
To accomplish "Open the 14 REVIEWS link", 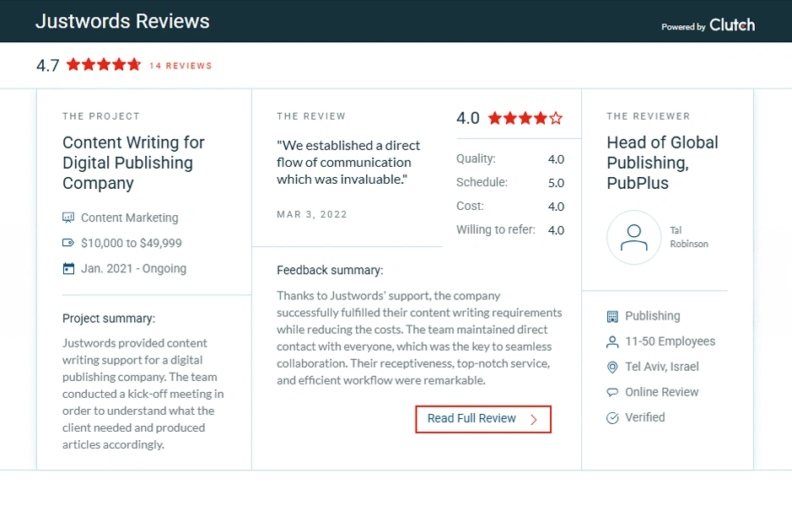I will click(x=180, y=66).
